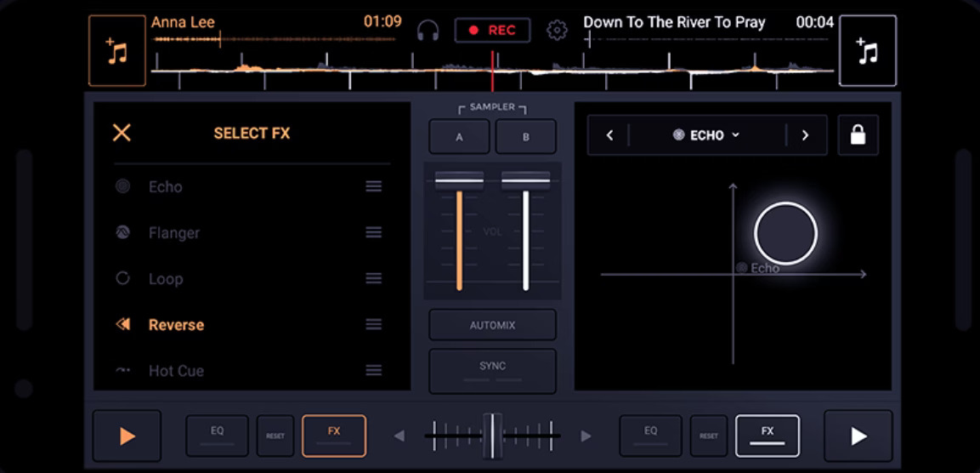The height and width of the screenshot is (473, 980).
Task: Switch to the next effect on right deck
Action: (x=805, y=135)
